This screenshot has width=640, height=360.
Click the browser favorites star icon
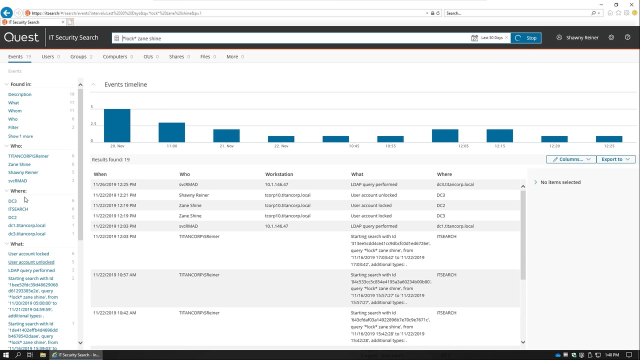coord(618,13)
